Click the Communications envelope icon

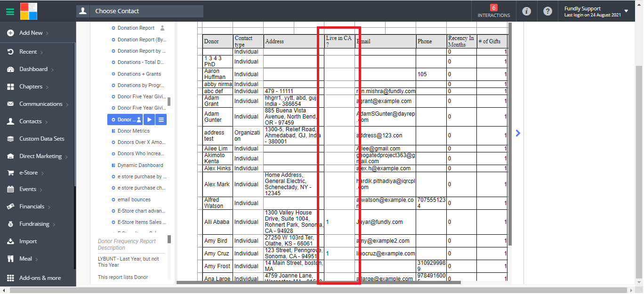(x=10, y=104)
